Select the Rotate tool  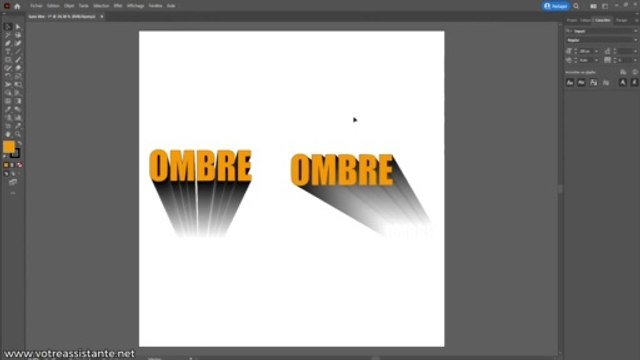click(x=8, y=76)
